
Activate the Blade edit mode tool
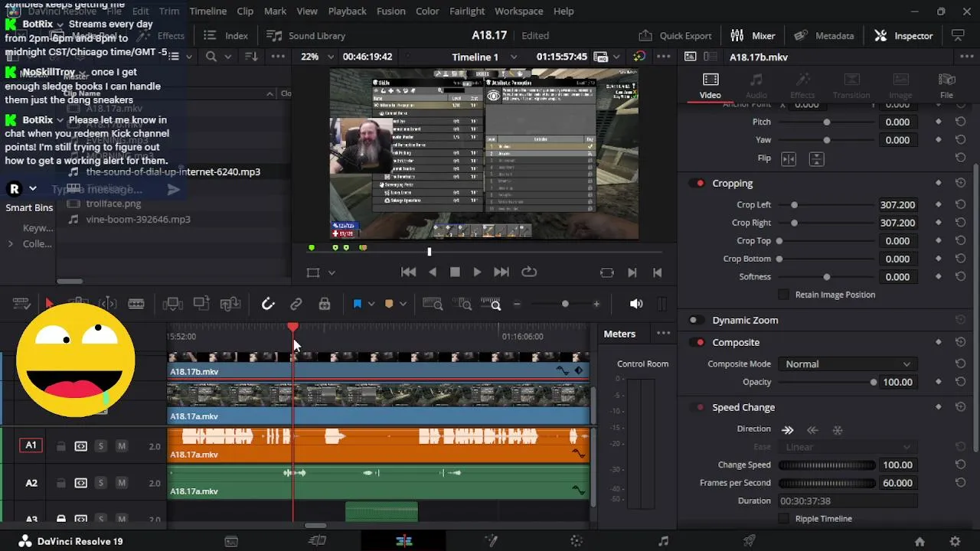pos(136,304)
